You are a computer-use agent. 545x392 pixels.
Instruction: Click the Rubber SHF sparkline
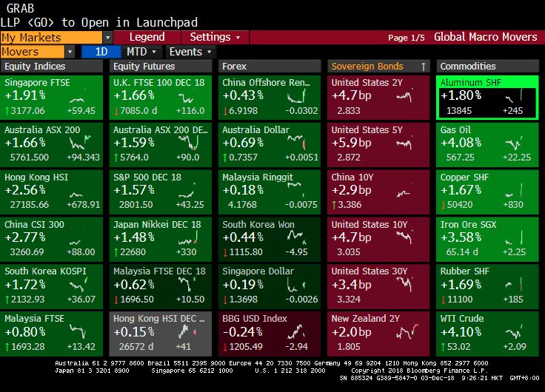[x=514, y=285]
